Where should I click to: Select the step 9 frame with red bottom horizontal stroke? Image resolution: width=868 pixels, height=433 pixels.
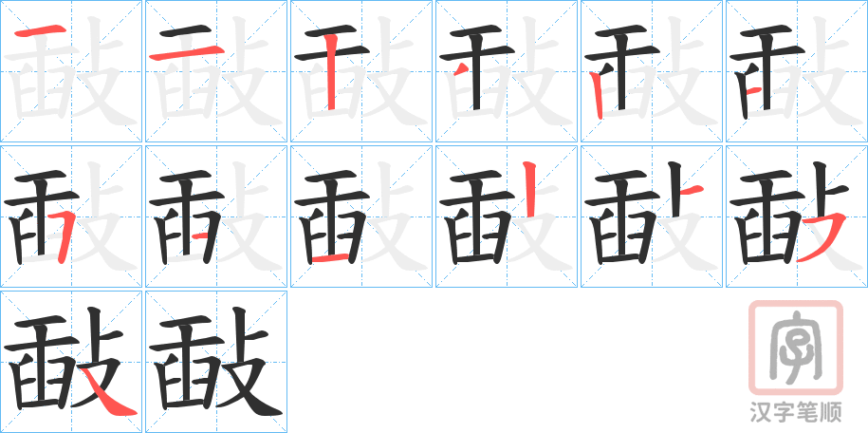361,216
